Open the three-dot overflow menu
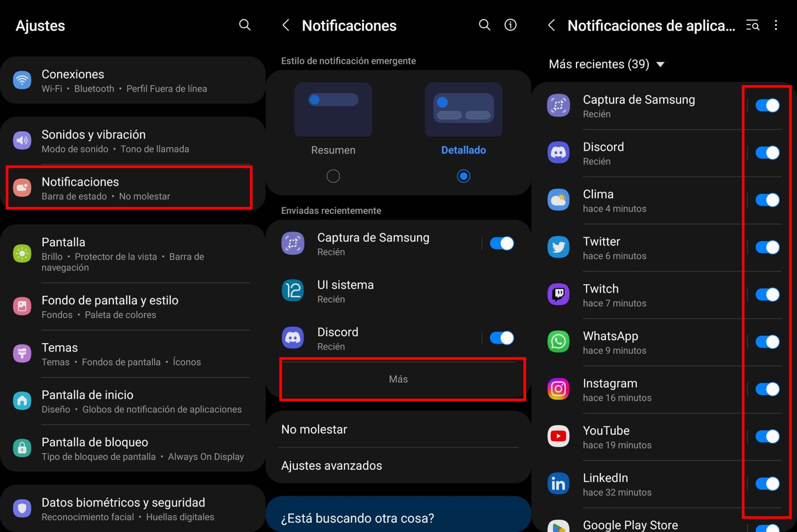Viewport: 797px width, 532px height. point(776,25)
